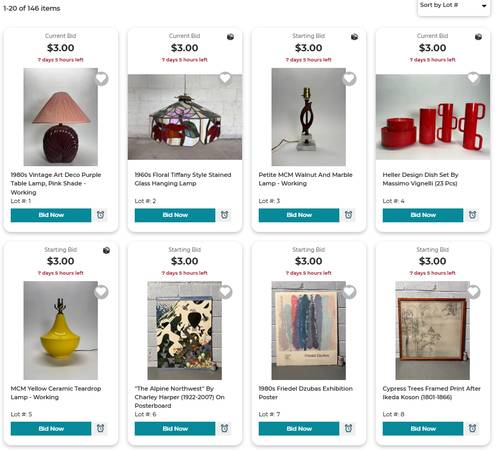496x450 pixels.
Task: Toggle favorite heart on Cypress Trees print
Action: click(473, 292)
